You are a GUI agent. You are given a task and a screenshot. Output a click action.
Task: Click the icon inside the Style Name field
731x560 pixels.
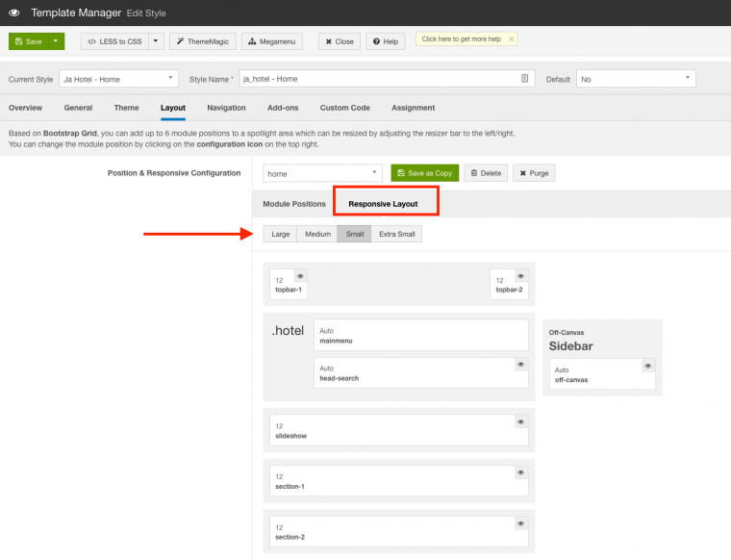click(x=524, y=79)
